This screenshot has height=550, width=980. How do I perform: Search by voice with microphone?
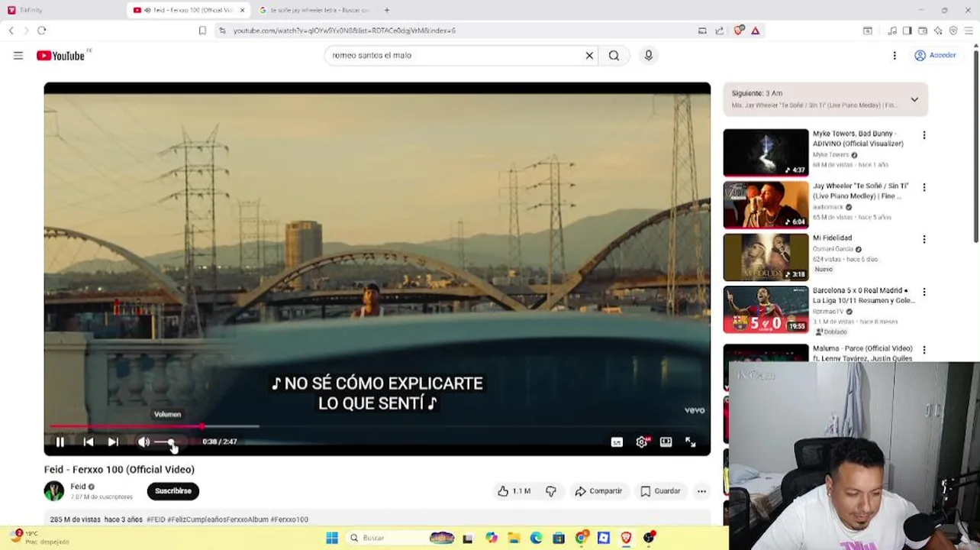coord(649,55)
